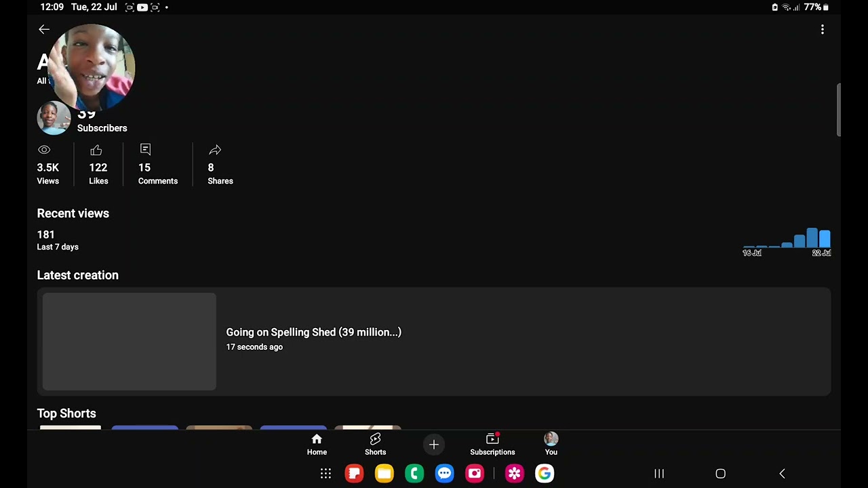Select the 122 likes count
Viewport: 868px width, 488px height.
(98, 167)
